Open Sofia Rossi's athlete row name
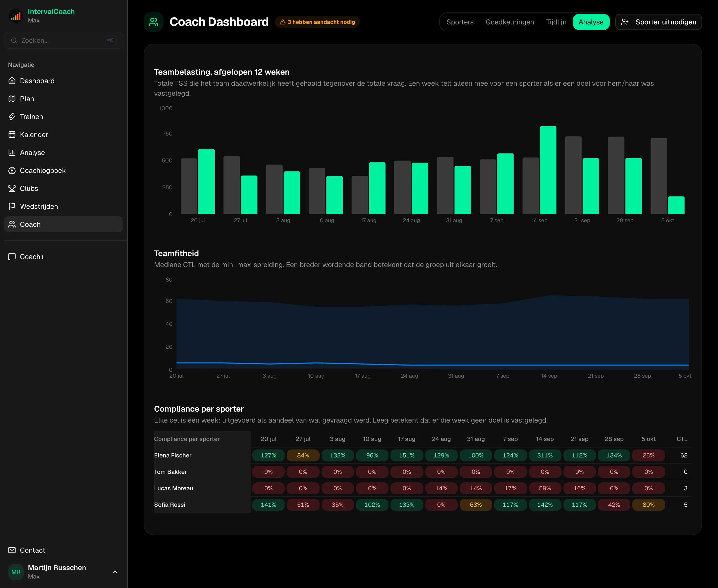Viewport: 718px width, 588px height. pos(170,505)
